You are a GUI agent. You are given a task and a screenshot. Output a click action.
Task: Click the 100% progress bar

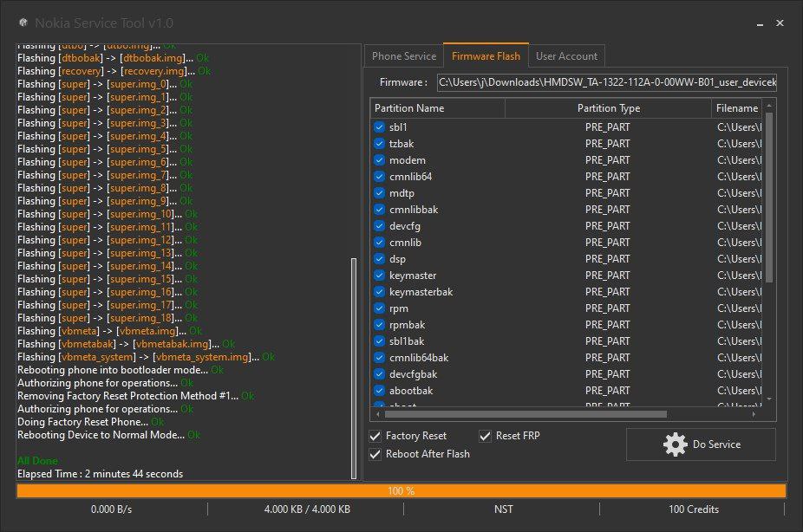[x=401, y=490]
